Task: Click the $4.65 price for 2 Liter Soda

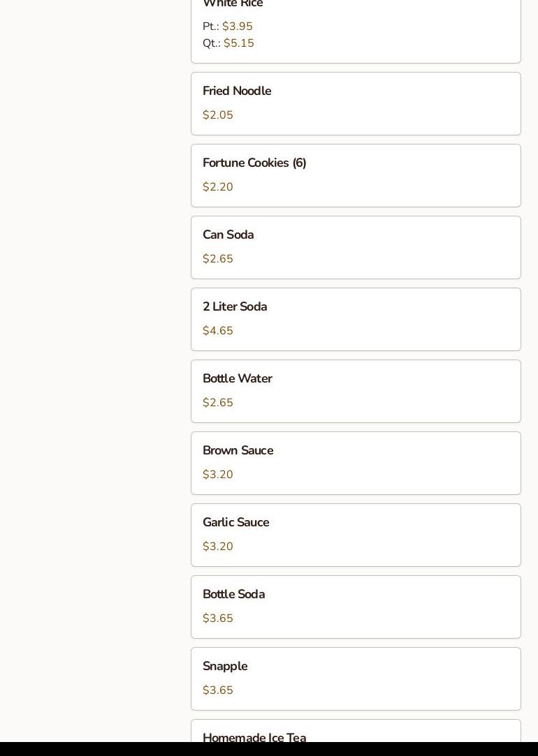Action: 218,331
